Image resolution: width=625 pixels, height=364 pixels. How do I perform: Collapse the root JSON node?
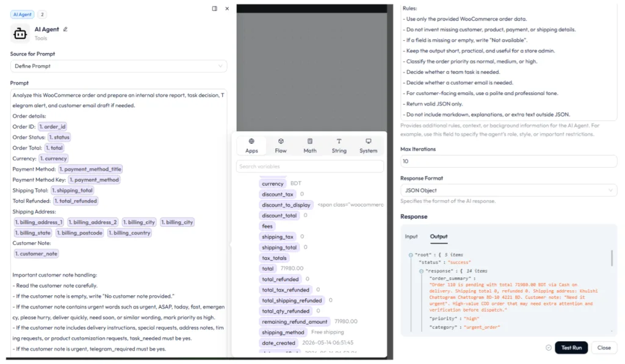411,255
